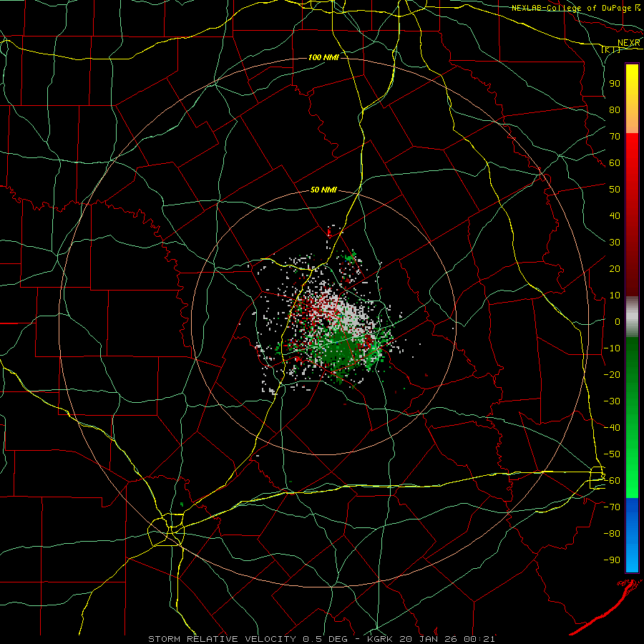Image resolution: width=644 pixels, height=644 pixels.
Task: Click the 0 value on velocity scale
Action: (618, 321)
